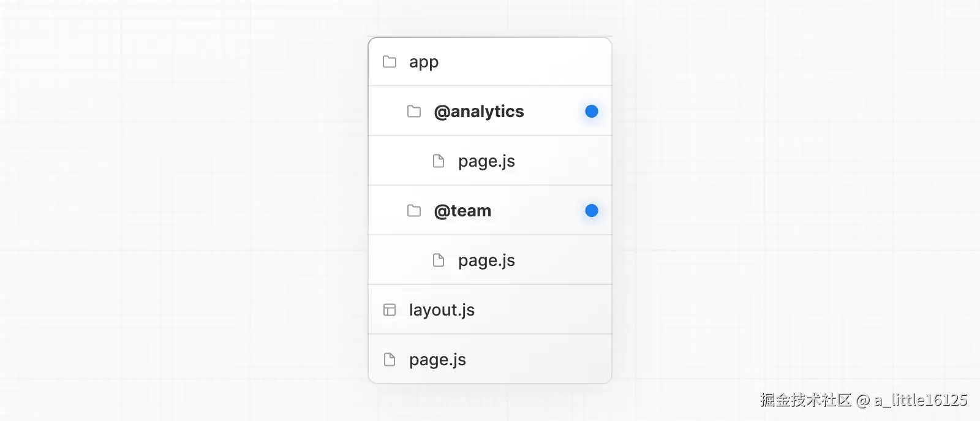The height and width of the screenshot is (421, 980).
Task: Collapse the app root folder label
Action: [x=424, y=62]
